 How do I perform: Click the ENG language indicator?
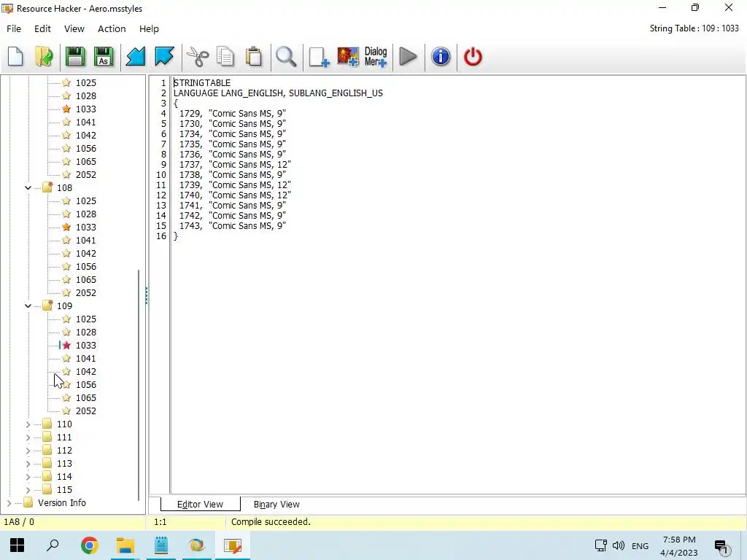tap(640, 546)
